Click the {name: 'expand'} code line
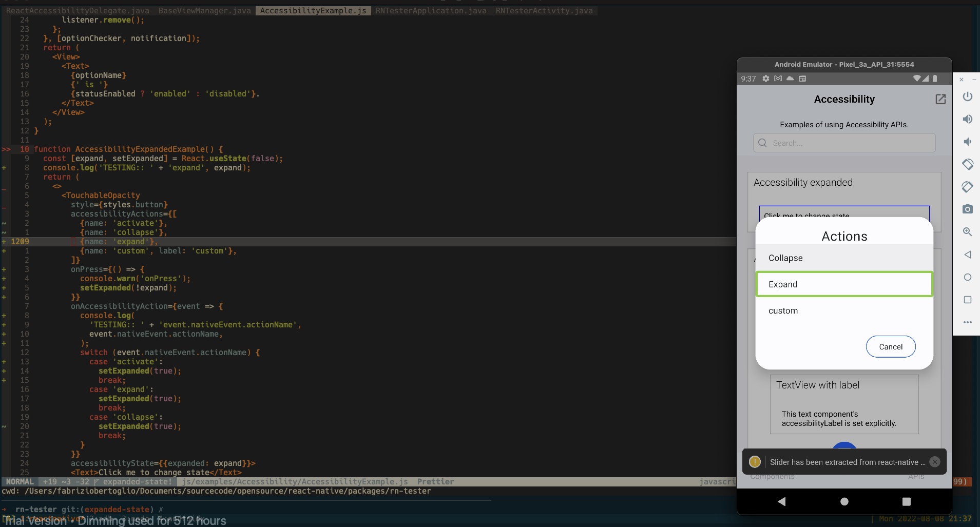The height and width of the screenshot is (527, 980). (x=119, y=241)
